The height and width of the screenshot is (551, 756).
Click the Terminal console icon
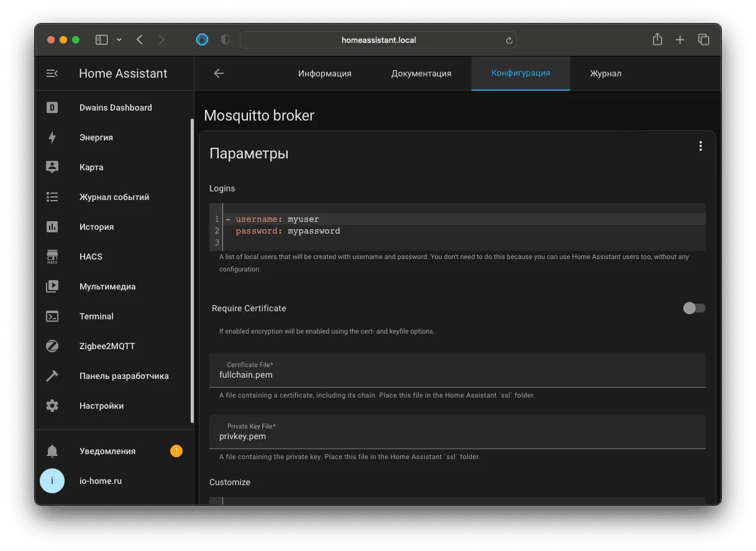click(52, 316)
